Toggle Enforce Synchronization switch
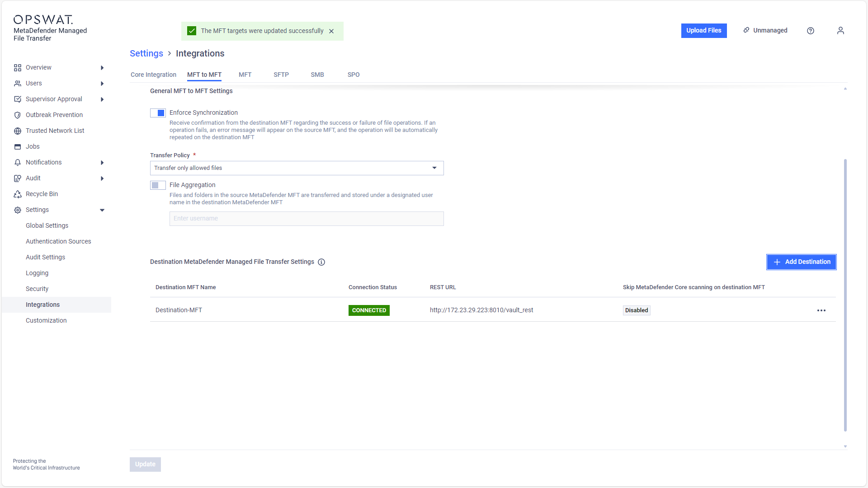Viewport: 868px width, 488px height. 158,113
